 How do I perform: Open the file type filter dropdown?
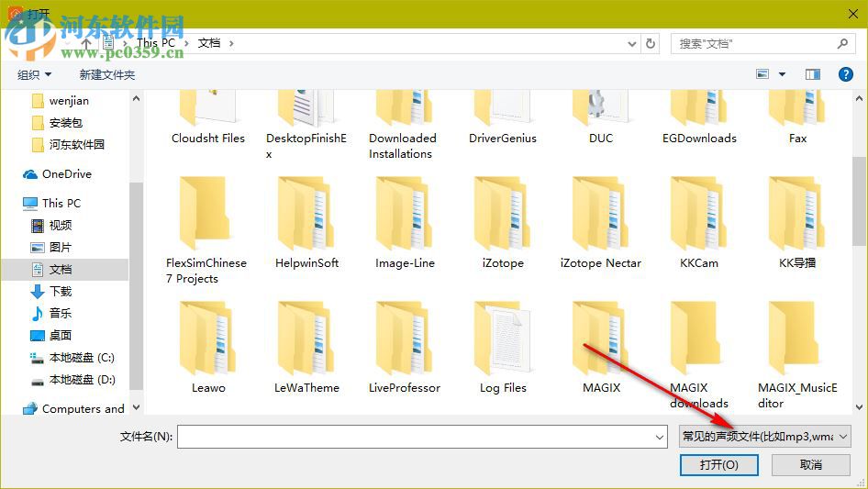coord(765,437)
